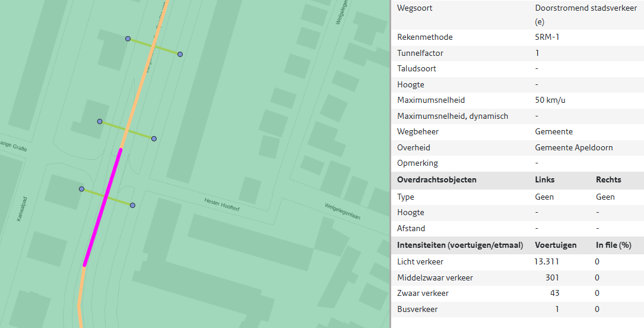
Task: Click the Tunnelfactor label
Action: (420, 53)
